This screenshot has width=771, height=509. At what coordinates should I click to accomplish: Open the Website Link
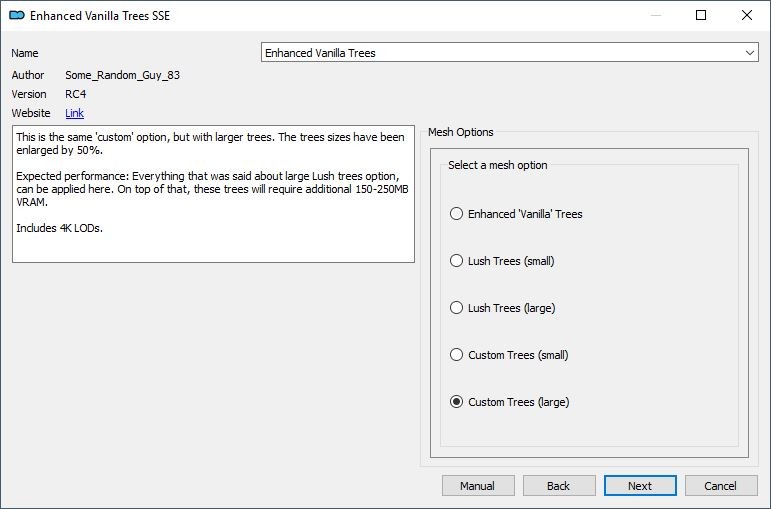click(74, 113)
